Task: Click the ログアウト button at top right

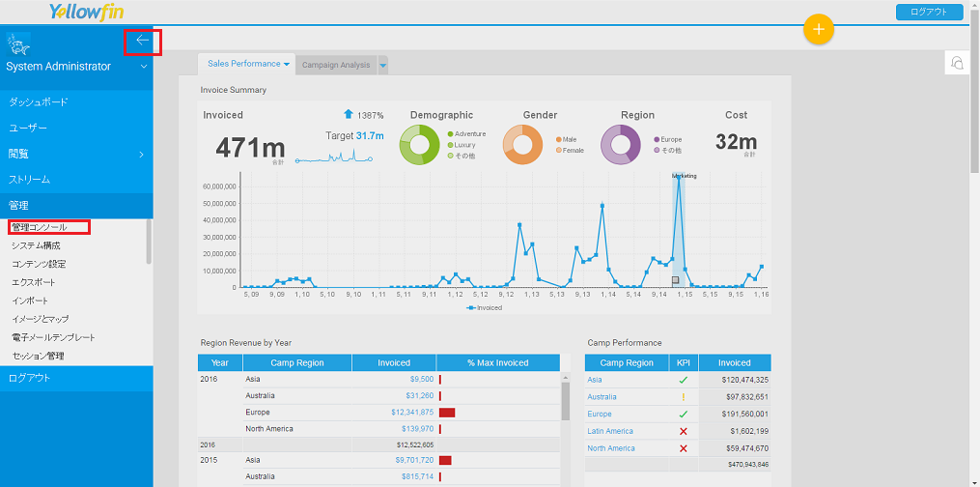Action: (x=929, y=12)
